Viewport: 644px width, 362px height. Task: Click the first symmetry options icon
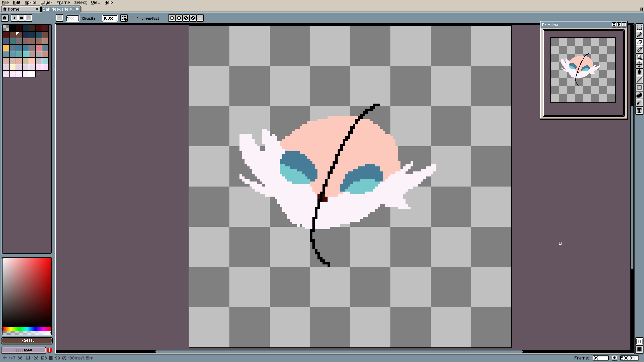pyautogui.click(x=172, y=18)
